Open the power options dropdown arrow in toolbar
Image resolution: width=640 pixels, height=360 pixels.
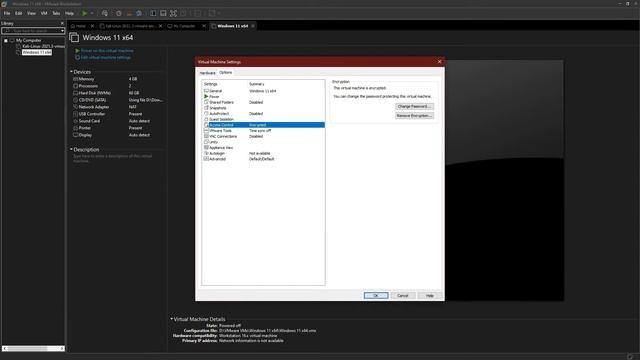pos(92,13)
